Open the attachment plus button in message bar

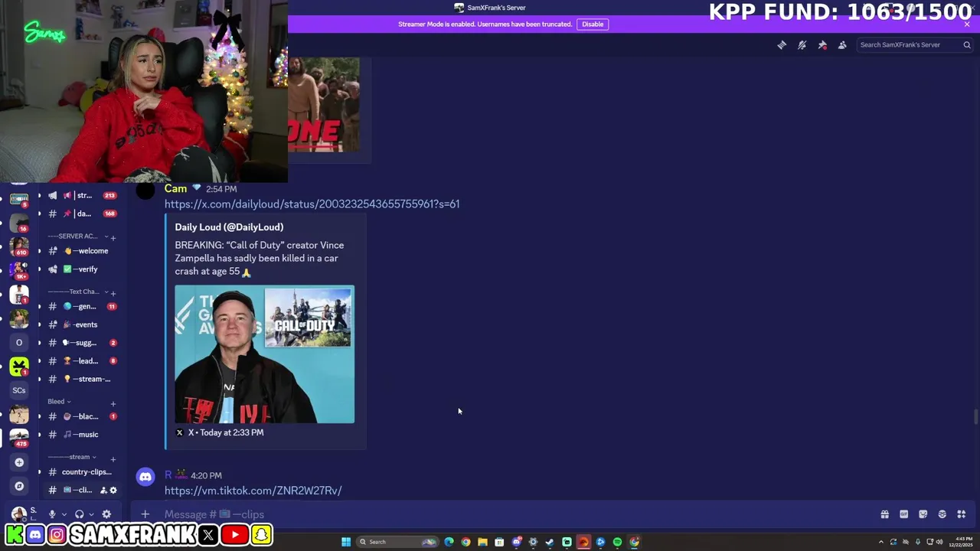pyautogui.click(x=145, y=514)
